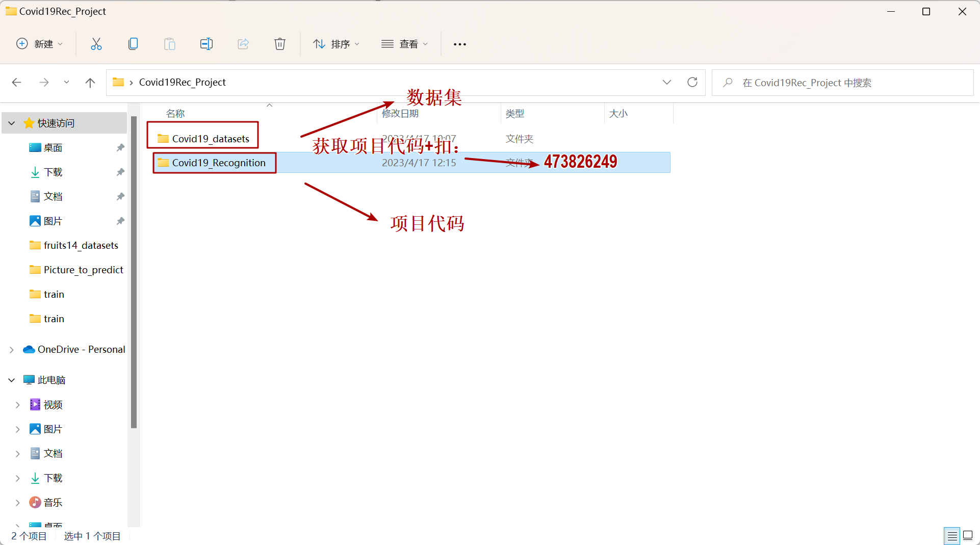
Task: Click the Share icon in toolbar
Action: click(243, 44)
